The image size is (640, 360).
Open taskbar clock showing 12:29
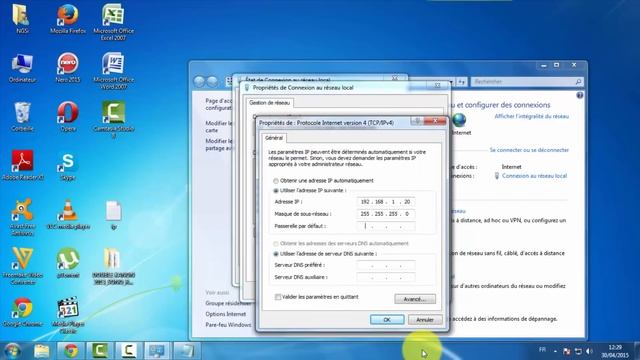click(615, 351)
